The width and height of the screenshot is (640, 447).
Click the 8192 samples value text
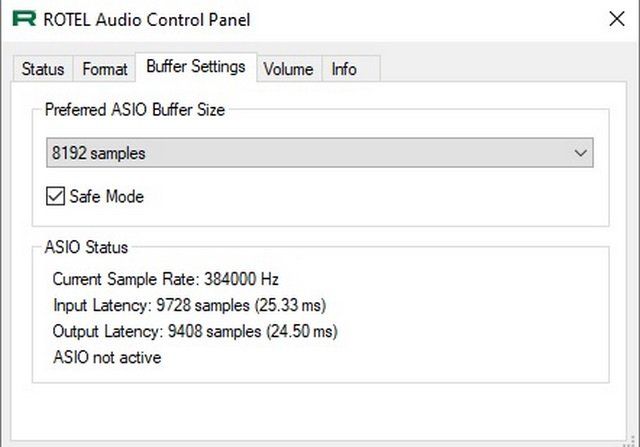point(98,153)
